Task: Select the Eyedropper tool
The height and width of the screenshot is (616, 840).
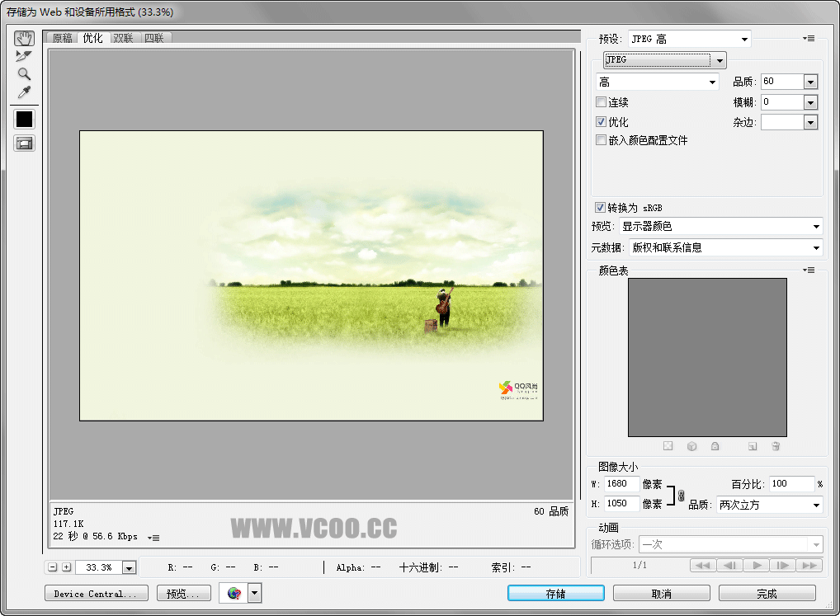Action: [24, 92]
